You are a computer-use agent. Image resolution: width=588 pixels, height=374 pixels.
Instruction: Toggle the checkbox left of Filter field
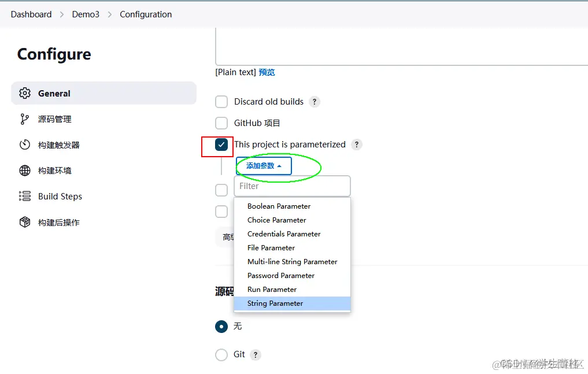click(x=221, y=190)
